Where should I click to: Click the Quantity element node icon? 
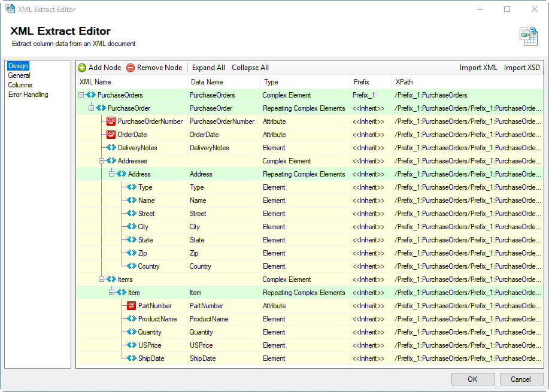132,332
